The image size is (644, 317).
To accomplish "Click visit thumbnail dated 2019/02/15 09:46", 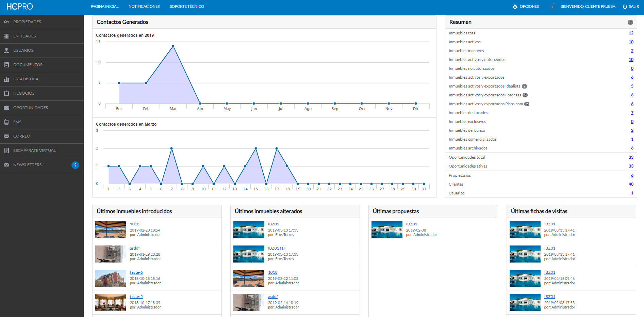I will pyautogui.click(x=525, y=278).
